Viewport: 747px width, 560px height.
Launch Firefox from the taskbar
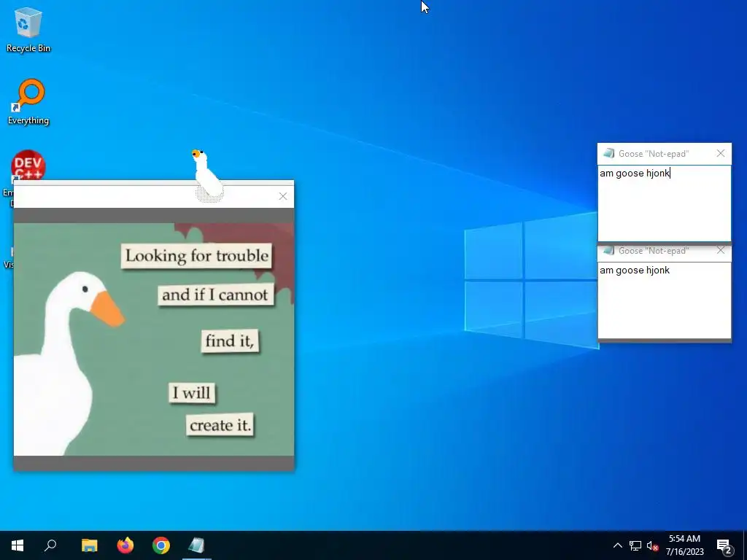tap(125, 545)
